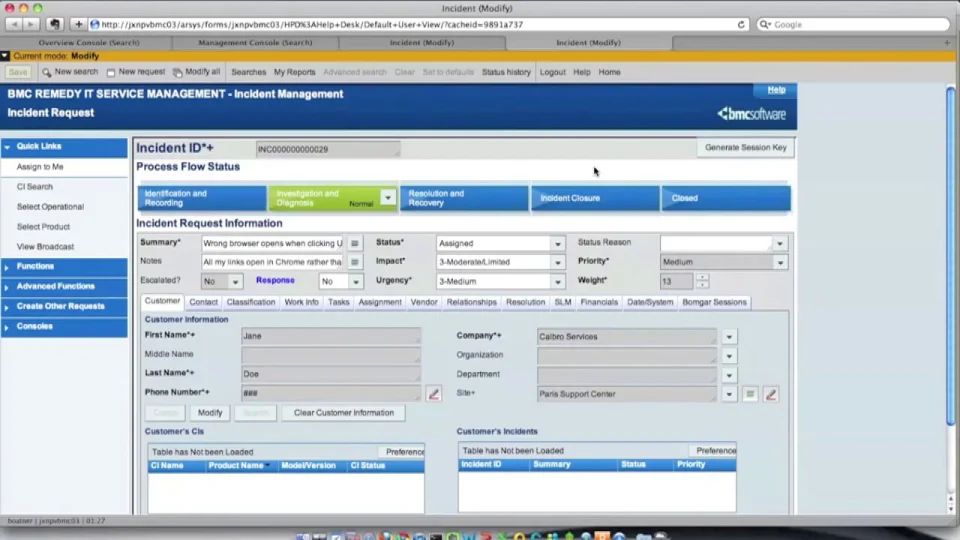Image resolution: width=960 pixels, height=540 pixels.
Task: Open the Escalated dropdown
Action: click(x=235, y=282)
